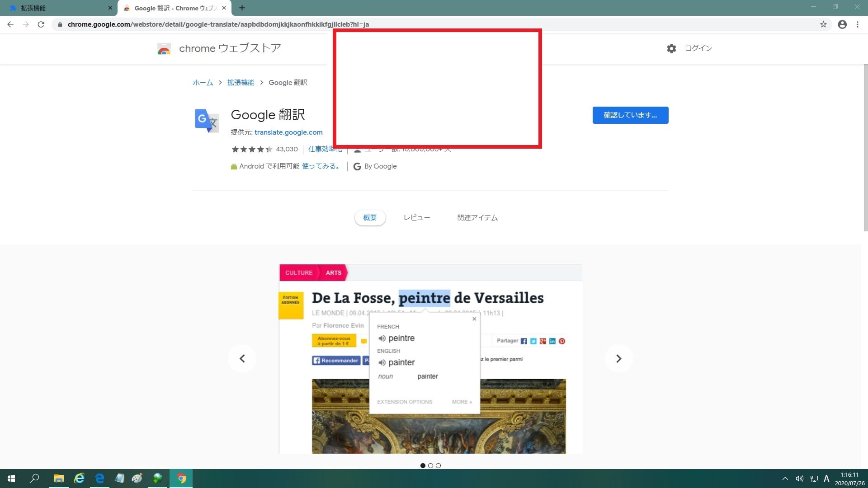868x488 pixels.
Task: Launch Microsoft Edge from taskbar
Action: coord(100,479)
